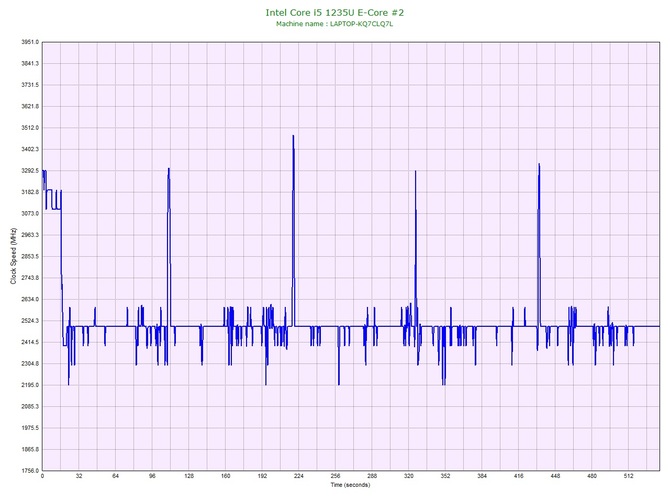Click the 2963.3 value on the Y axis

(x=30, y=235)
